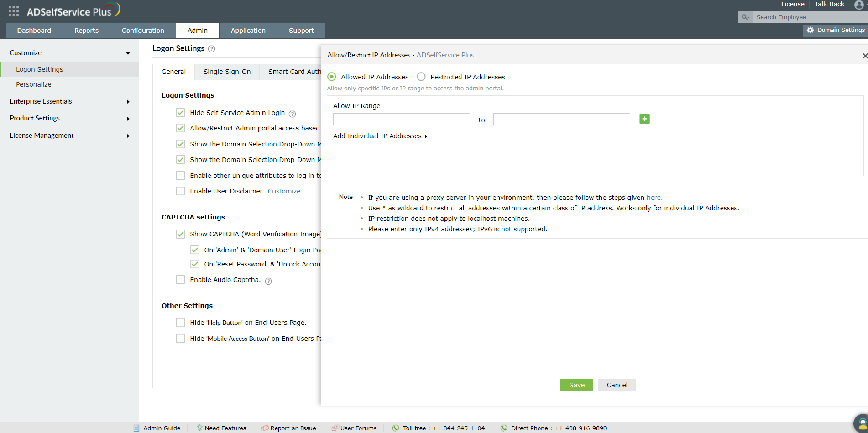Select Restricted IP Addresses radio button
This screenshot has height=433, width=868.
click(x=421, y=77)
